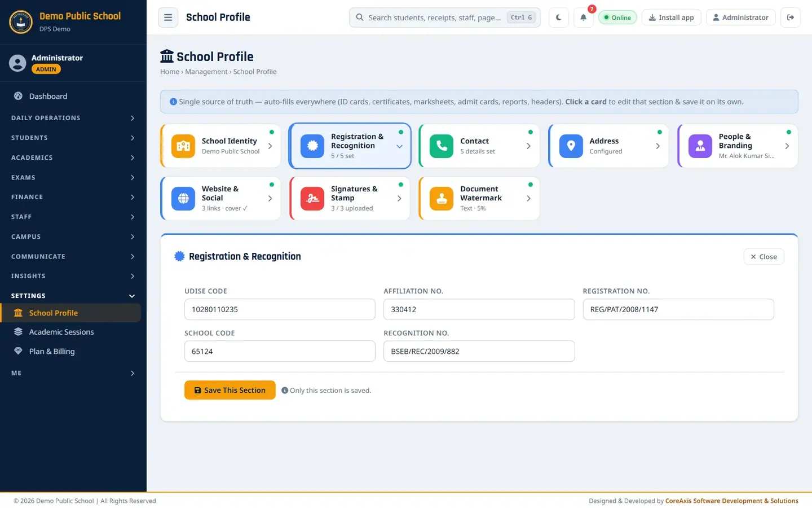Open Plan & Billing in sidebar
Viewport: 812px width, 508px height.
(x=71, y=351)
